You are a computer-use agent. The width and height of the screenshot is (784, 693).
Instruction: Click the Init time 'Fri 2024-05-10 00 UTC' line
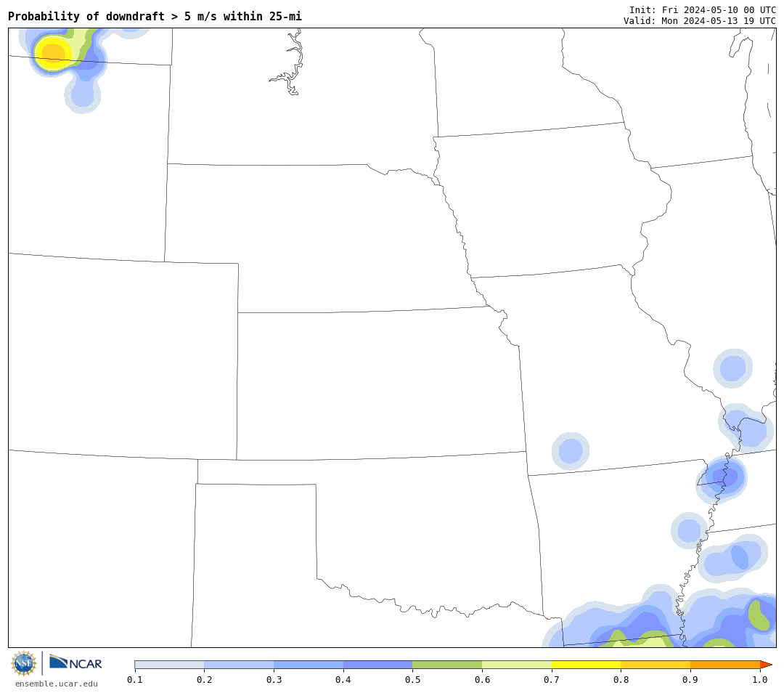coord(703,10)
